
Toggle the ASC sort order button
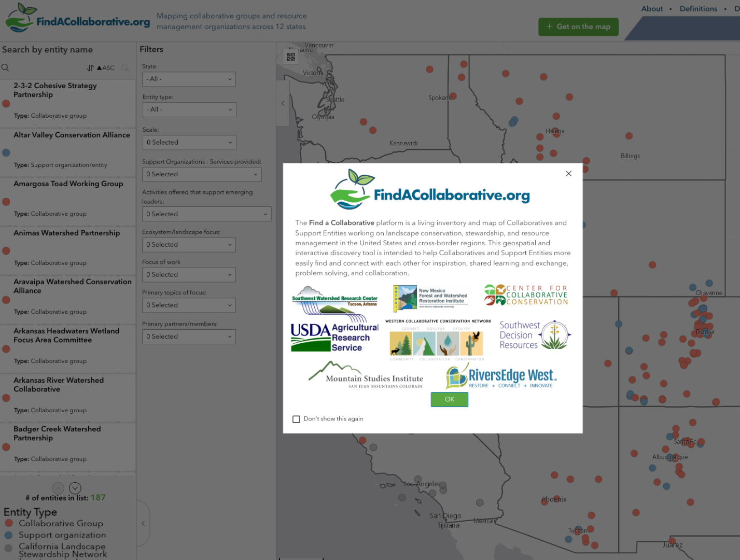106,68
